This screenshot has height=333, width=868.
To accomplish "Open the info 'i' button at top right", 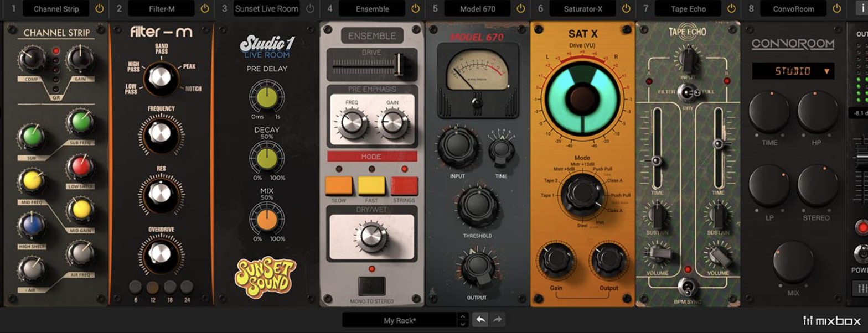I will [x=861, y=9].
